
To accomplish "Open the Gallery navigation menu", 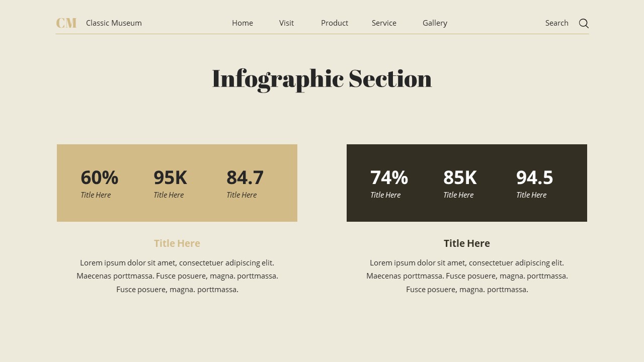I will (434, 23).
